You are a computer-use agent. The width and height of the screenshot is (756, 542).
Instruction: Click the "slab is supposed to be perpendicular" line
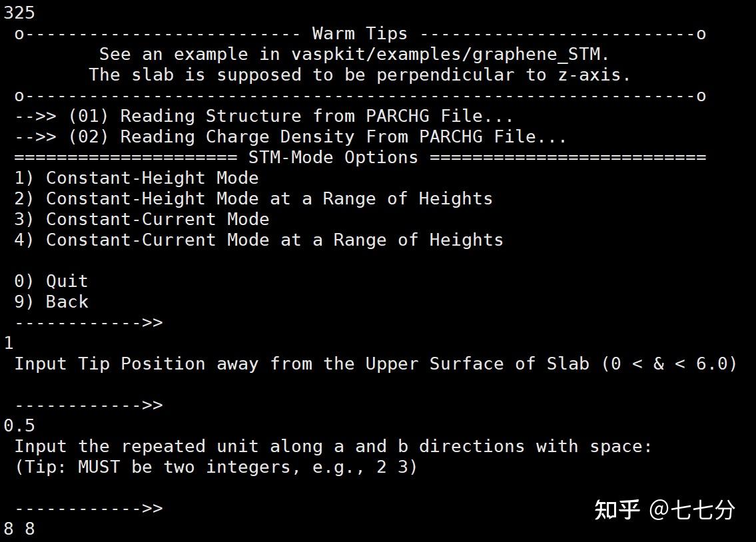(x=360, y=75)
